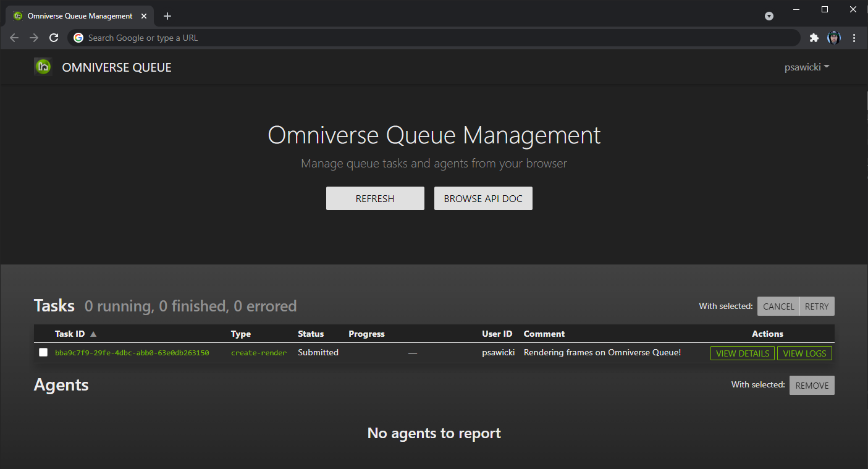Click the OMNIVERSE QUEUE brand title

pos(117,67)
